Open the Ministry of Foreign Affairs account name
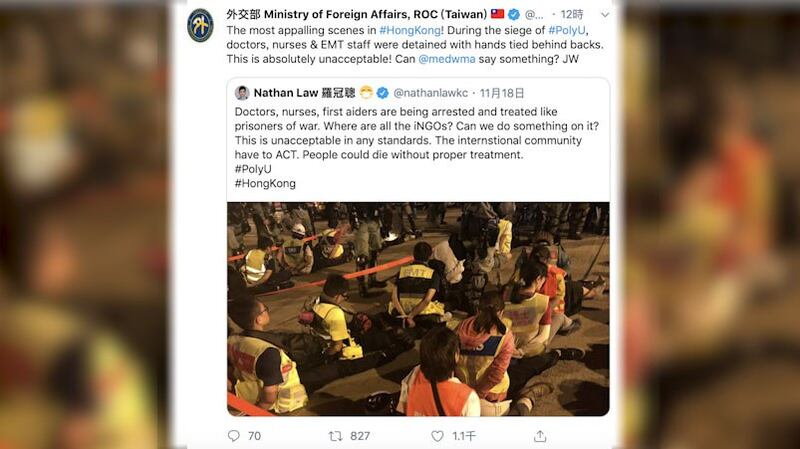This screenshot has width=800, height=449. [x=357, y=14]
